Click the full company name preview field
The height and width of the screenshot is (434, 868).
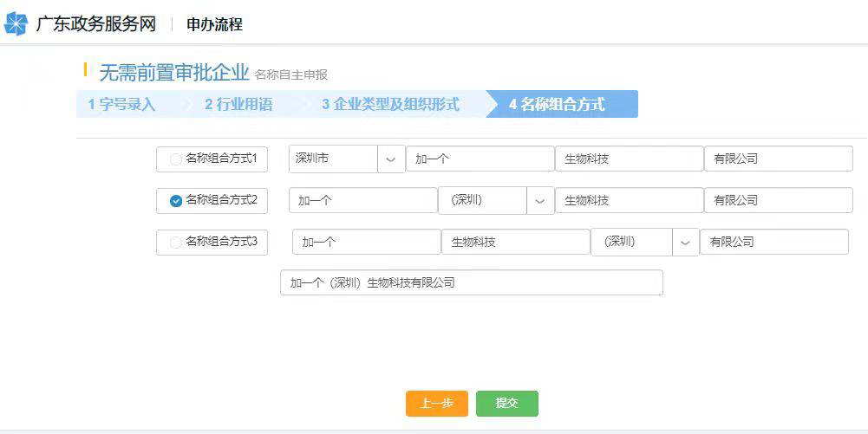pyautogui.click(x=471, y=283)
